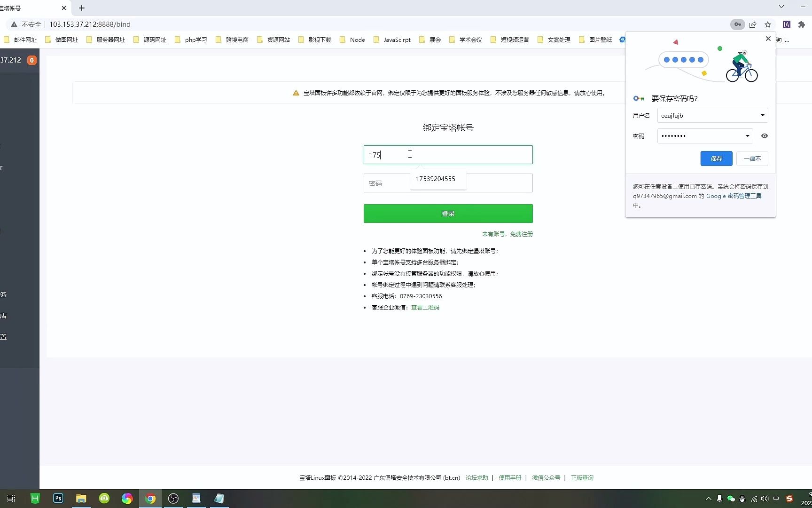Switch to Chrome on the taskbar
Screen dimensions: 812x508
tap(150, 499)
